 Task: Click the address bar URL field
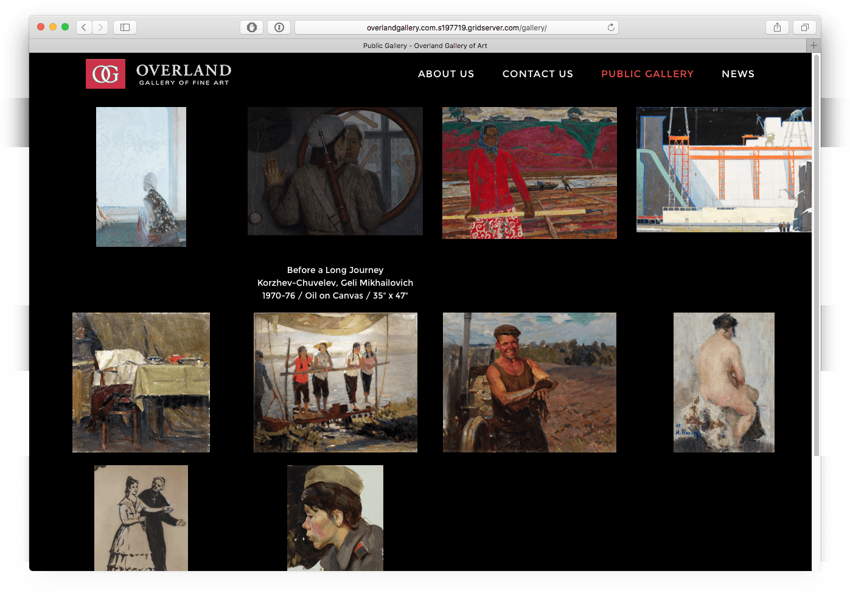coord(456,27)
